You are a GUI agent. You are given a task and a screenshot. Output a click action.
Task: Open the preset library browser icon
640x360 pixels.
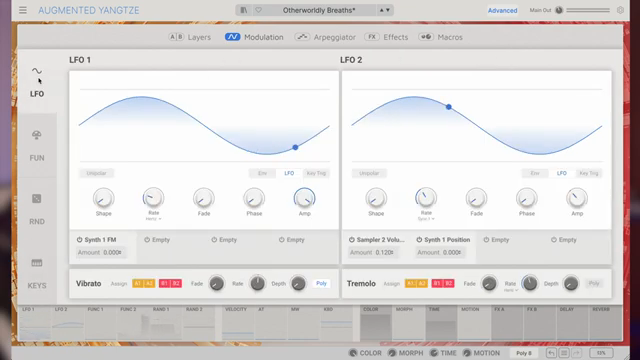click(244, 10)
